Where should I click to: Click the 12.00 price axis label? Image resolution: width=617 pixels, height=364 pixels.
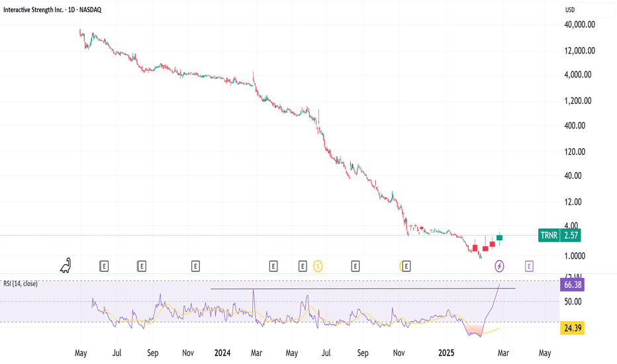point(573,201)
